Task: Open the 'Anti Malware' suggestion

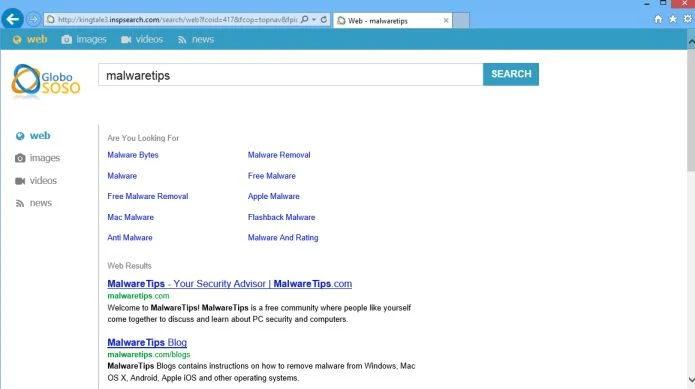Action: (130, 237)
